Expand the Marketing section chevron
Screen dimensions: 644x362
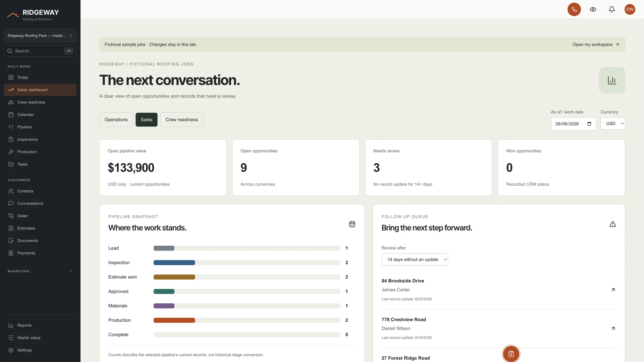(70, 271)
